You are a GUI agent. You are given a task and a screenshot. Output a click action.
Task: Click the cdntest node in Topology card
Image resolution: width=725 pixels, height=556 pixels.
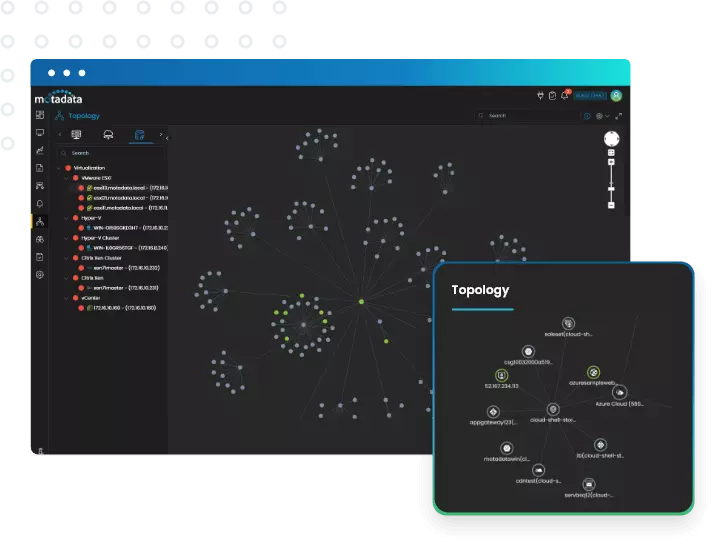point(538,470)
